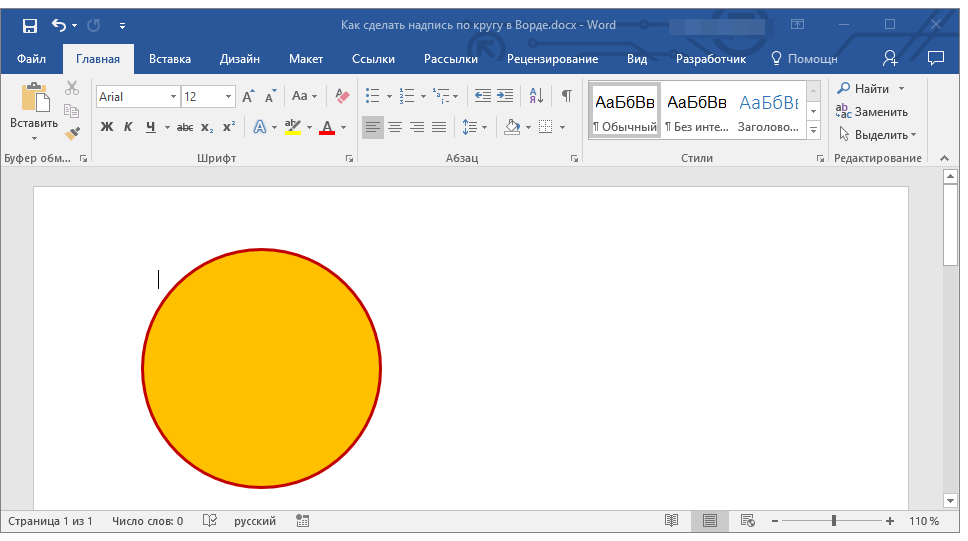Start a bulleted list
The width and height of the screenshot is (968, 541).
point(372,96)
